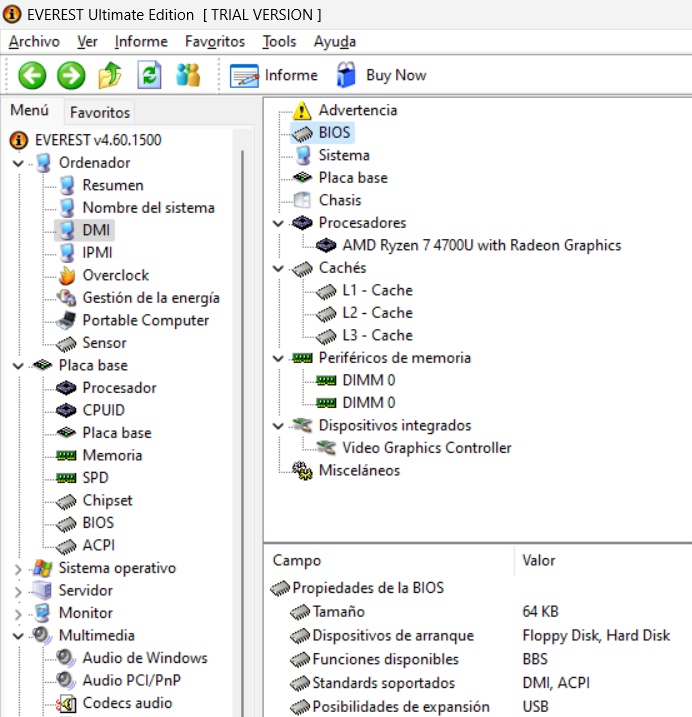Select the Portable Computer laptop icon
Screen dimensions: 692x717
pos(67,320)
